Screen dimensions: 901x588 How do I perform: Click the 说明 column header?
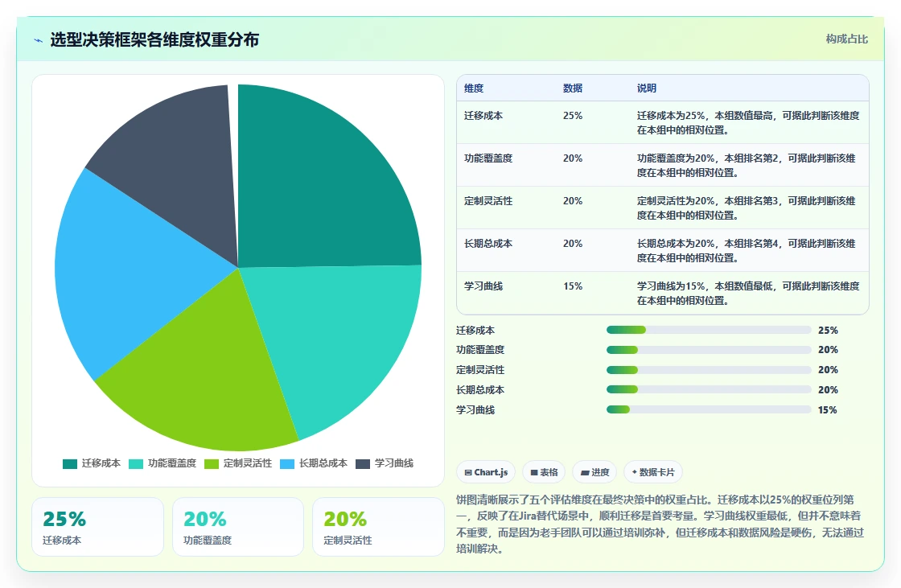pos(647,88)
